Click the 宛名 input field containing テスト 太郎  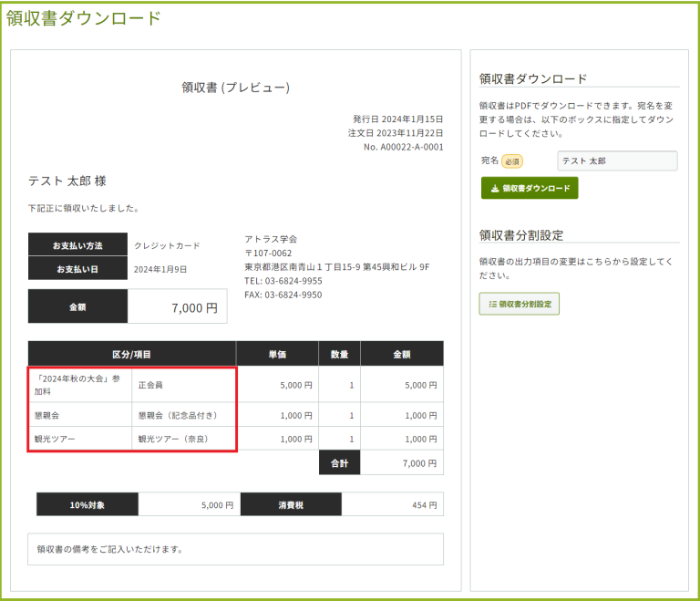617,161
